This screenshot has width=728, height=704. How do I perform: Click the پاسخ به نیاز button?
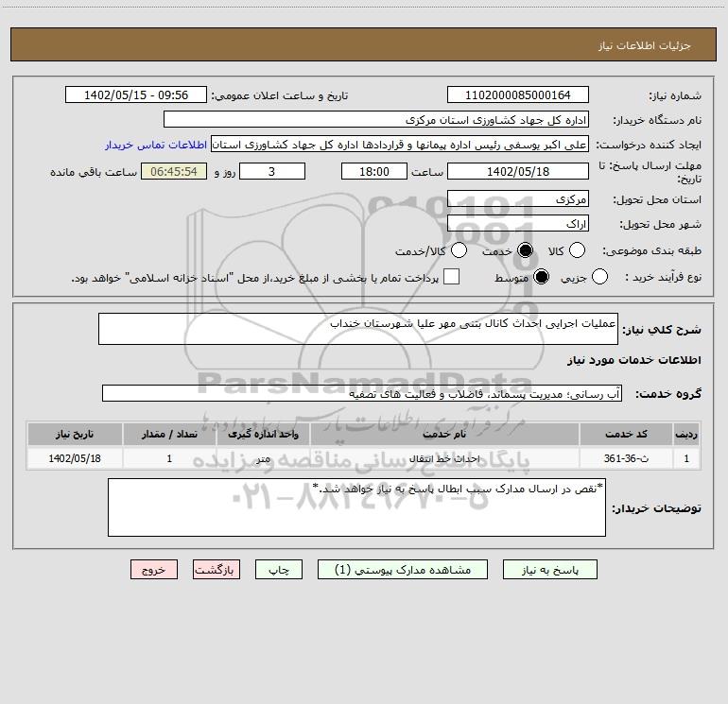[550, 570]
